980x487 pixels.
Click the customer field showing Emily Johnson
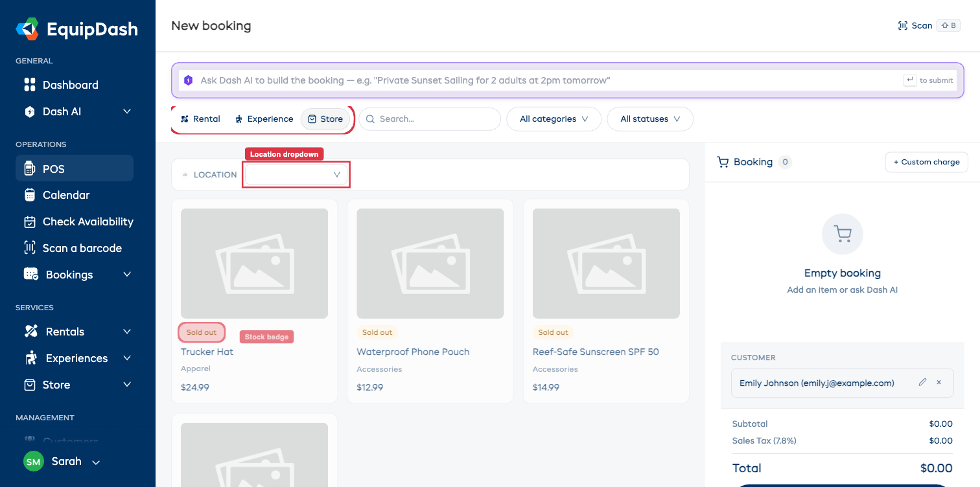843,383
